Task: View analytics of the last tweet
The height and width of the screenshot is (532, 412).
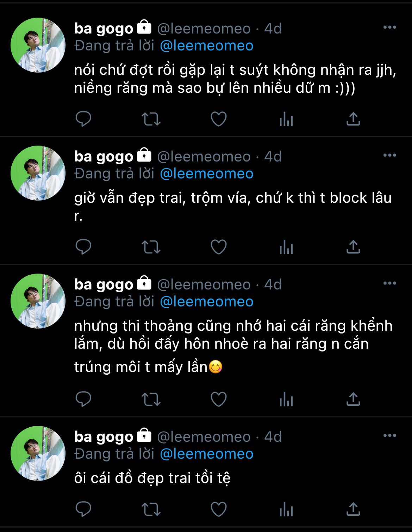Action: pyautogui.click(x=286, y=509)
